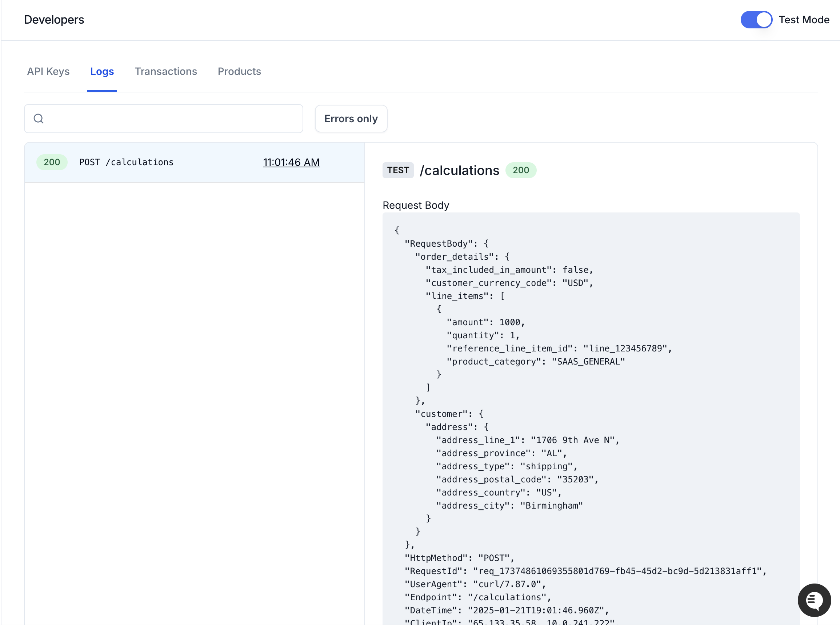Click the "RequestId" value line

point(585,571)
